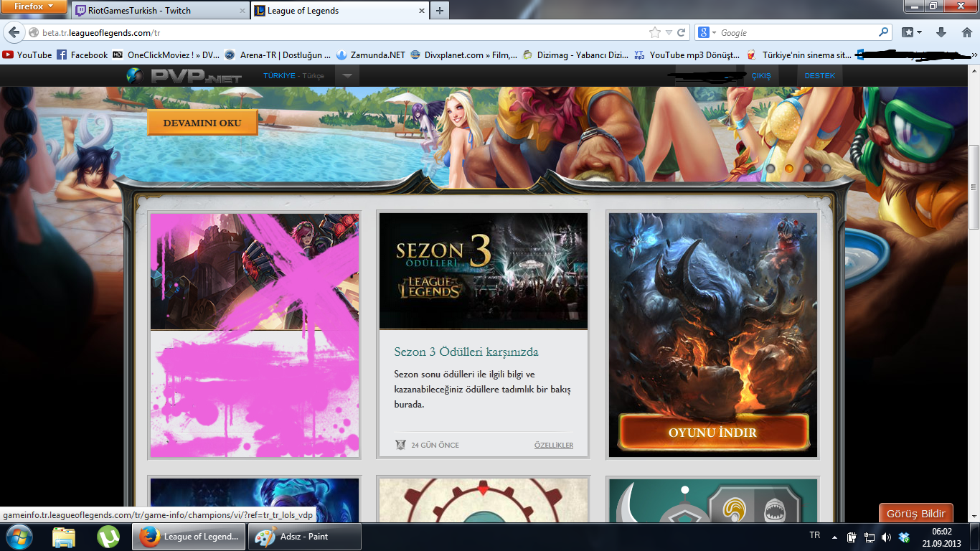
Task: Open Sezon 3 Ödülleri karşınızda link
Action: pyautogui.click(x=466, y=352)
